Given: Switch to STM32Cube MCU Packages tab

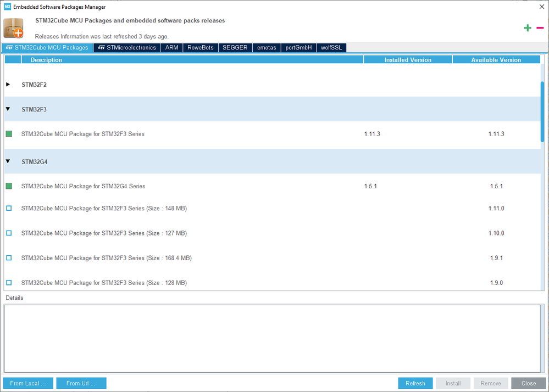Looking at the screenshot, I should (47, 48).
